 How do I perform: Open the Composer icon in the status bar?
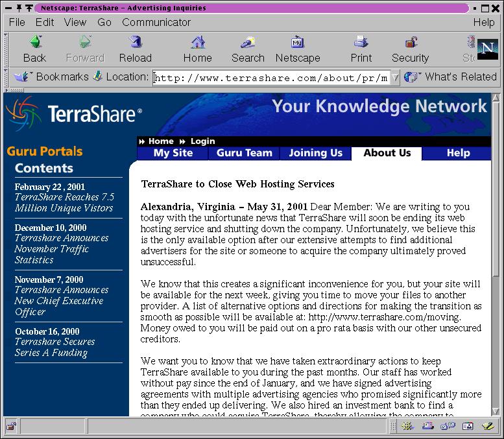(x=488, y=427)
